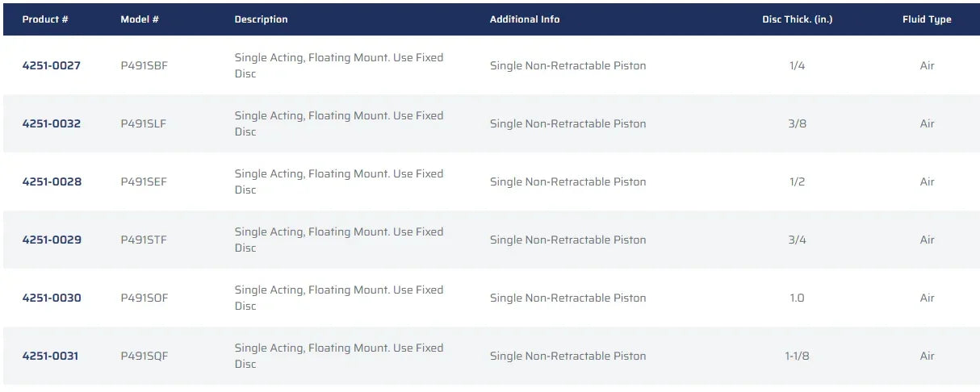Click the Model # column header
The height and width of the screenshot is (392, 980).
[140, 19]
